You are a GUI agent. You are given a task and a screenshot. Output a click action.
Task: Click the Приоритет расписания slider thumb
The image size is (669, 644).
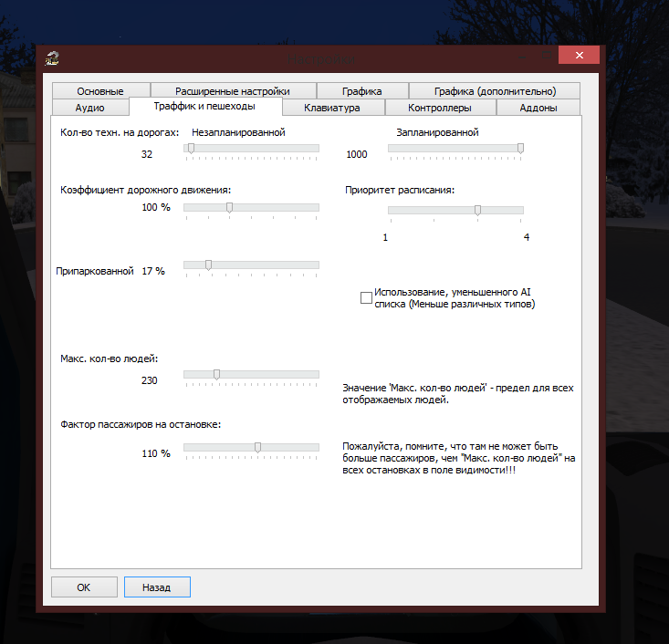pyautogui.click(x=478, y=210)
